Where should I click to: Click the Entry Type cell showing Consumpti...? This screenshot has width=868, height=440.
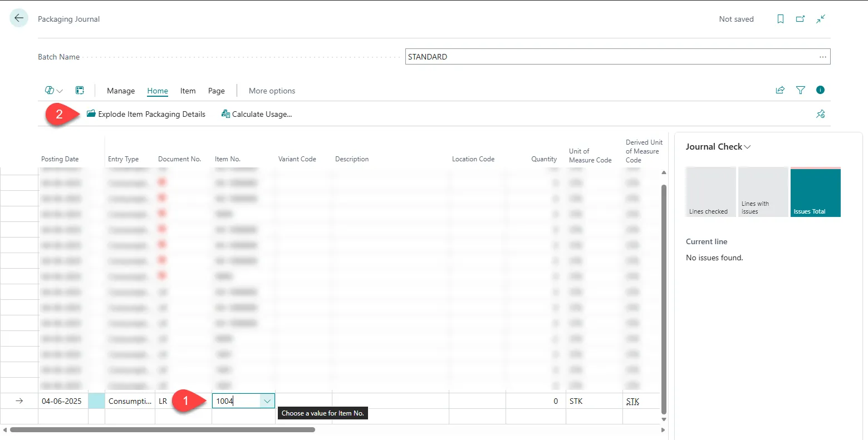pyautogui.click(x=130, y=401)
